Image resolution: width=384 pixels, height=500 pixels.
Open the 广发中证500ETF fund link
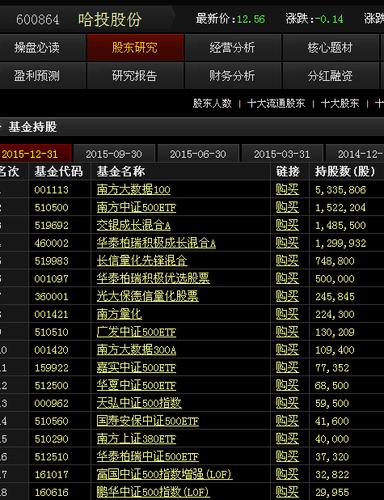click(x=136, y=332)
